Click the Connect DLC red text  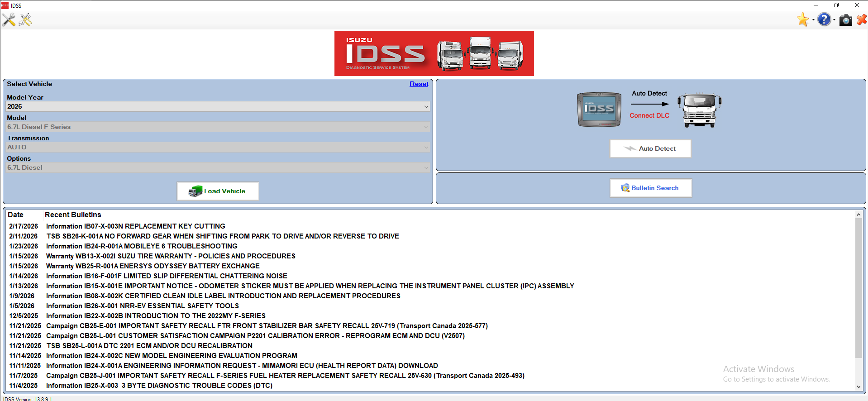tap(649, 115)
